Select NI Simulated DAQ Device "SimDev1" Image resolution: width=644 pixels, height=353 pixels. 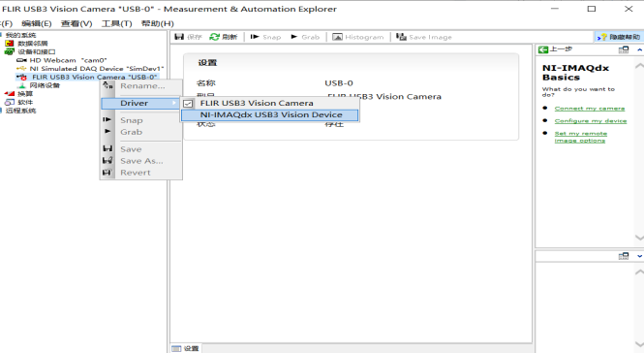(x=97, y=69)
